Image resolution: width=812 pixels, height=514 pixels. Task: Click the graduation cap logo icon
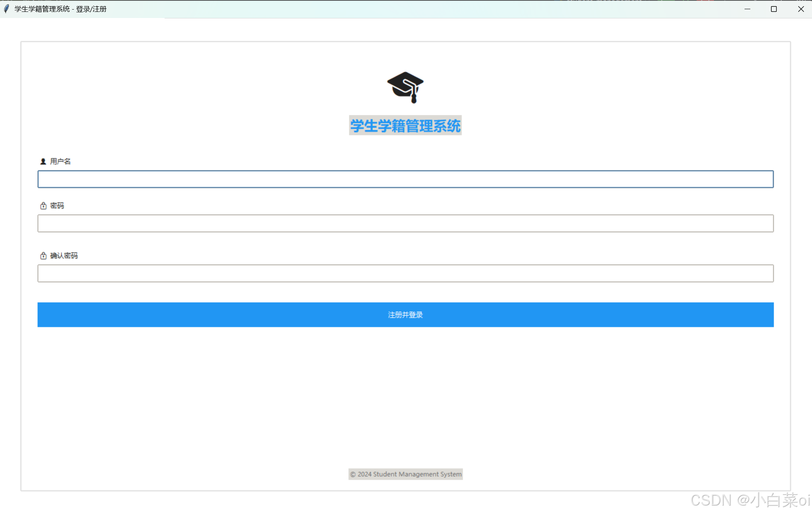(405, 87)
